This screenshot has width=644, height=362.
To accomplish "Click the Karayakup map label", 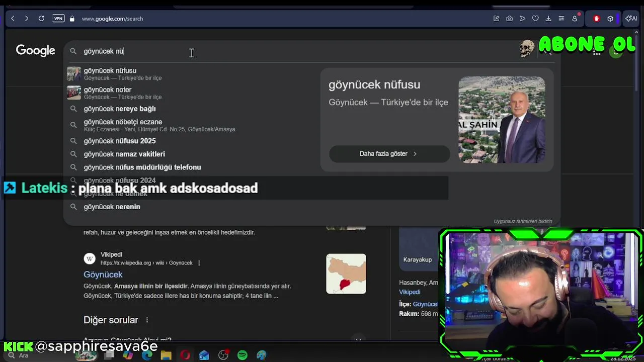I will (x=418, y=259).
